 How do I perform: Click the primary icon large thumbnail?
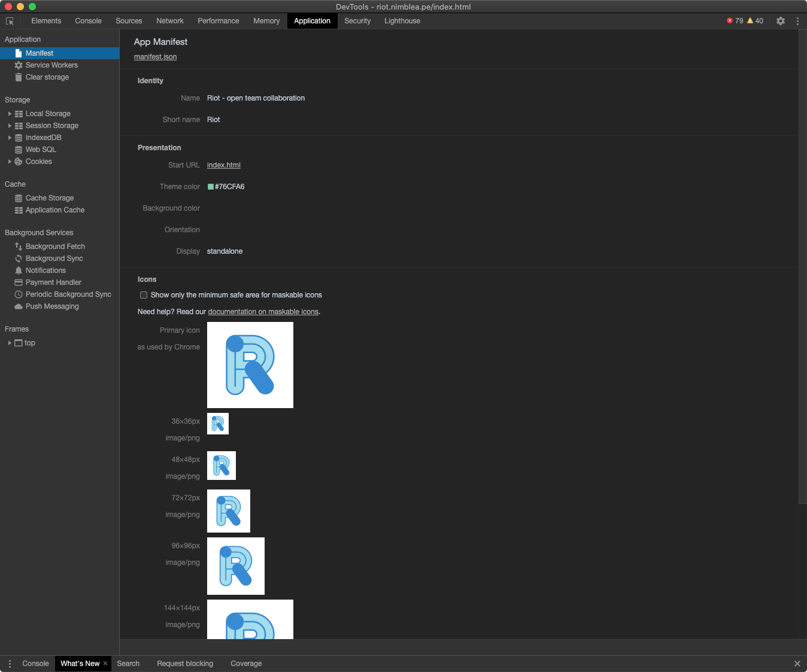[250, 365]
